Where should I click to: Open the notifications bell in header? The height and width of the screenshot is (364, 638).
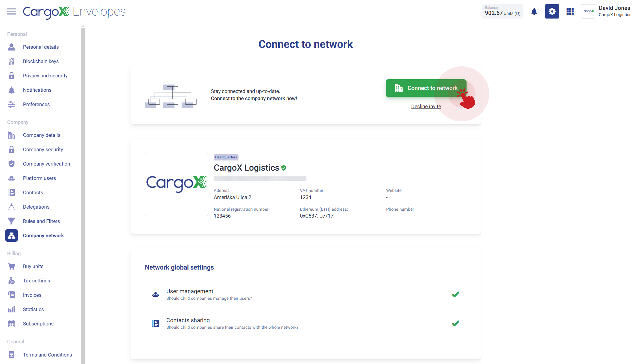click(534, 12)
